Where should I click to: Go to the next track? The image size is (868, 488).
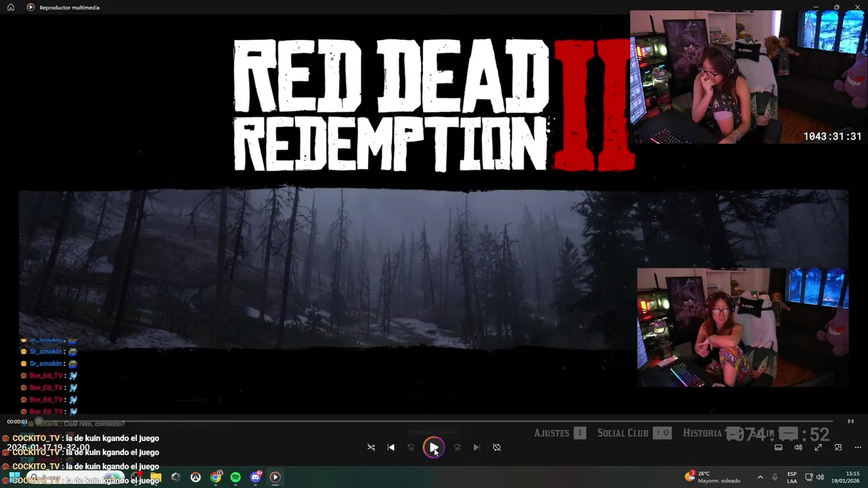pos(477,447)
